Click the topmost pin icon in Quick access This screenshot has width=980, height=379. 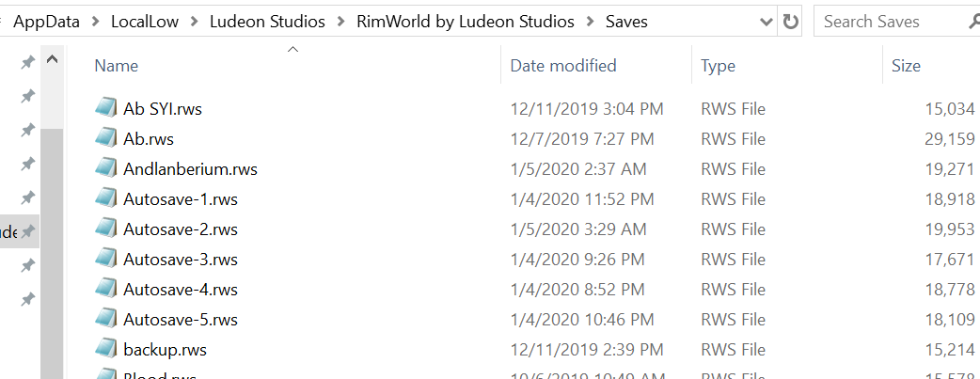[27, 62]
